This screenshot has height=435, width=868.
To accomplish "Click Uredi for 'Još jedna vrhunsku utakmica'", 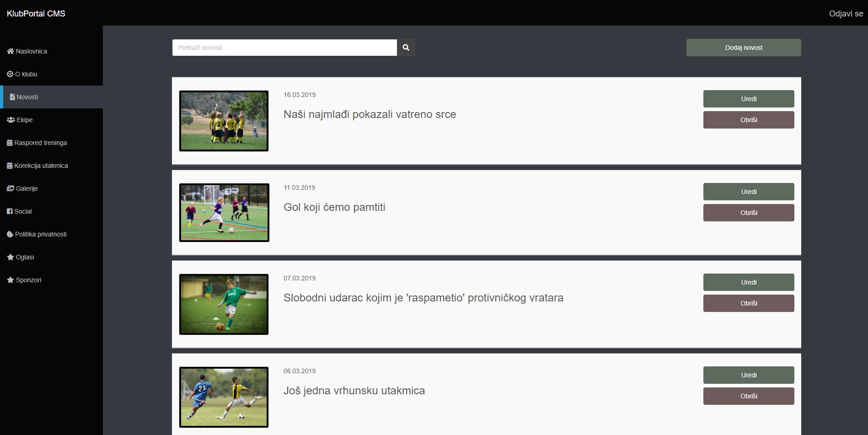I will click(749, 375).
